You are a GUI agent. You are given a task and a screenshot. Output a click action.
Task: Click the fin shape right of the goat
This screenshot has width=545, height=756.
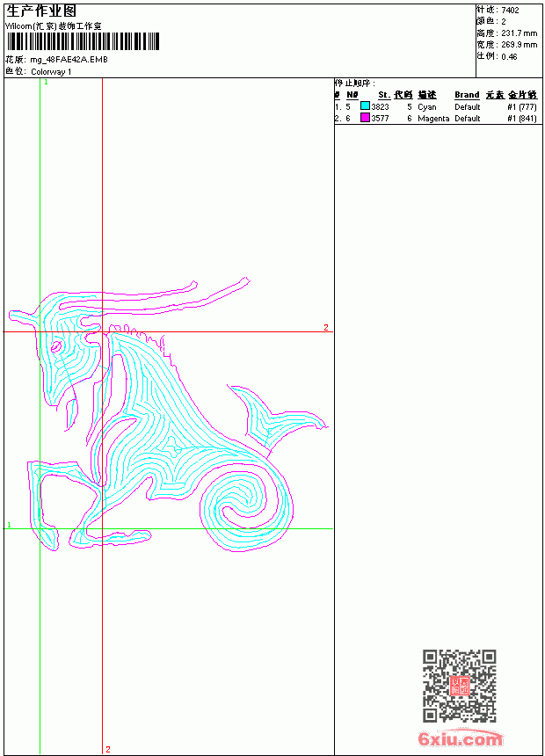(x=275, y=418)
